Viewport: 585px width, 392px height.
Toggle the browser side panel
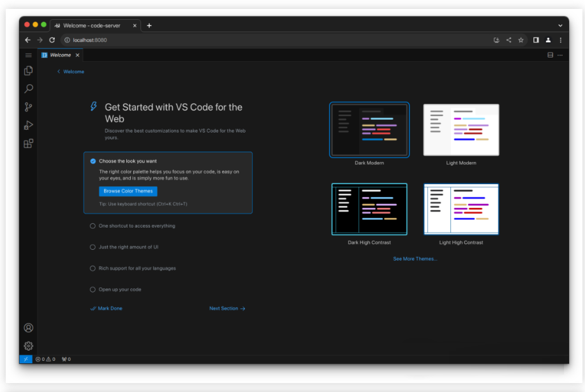click(x=536, y=40)
